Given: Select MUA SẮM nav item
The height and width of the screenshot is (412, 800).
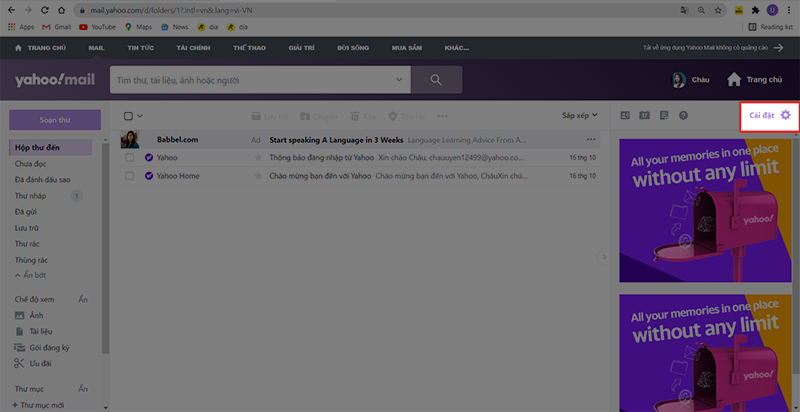Looking at the screenshot, I should [406, 48].
